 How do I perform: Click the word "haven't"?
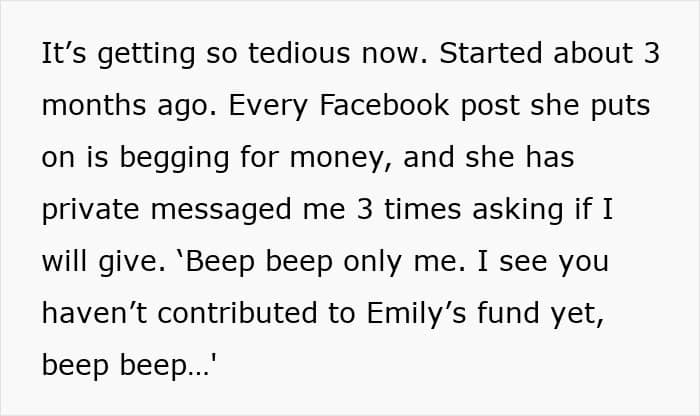(94, 313)
